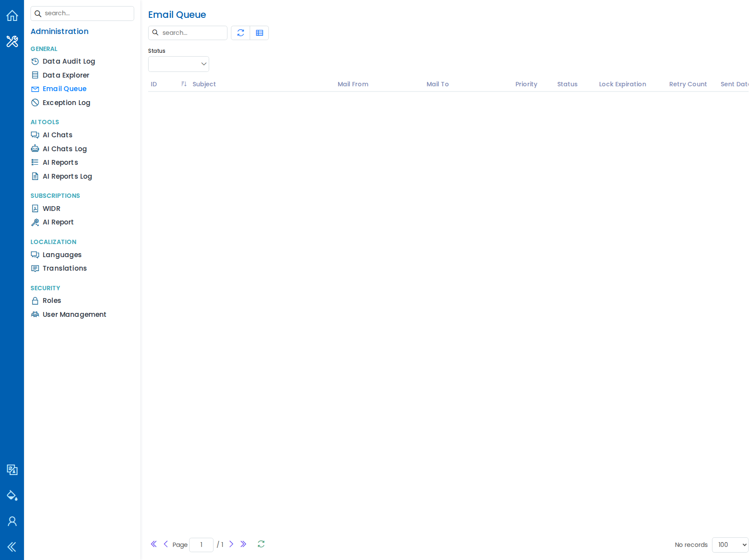
Task: Click the Email Queue search field
Action: 188,33
